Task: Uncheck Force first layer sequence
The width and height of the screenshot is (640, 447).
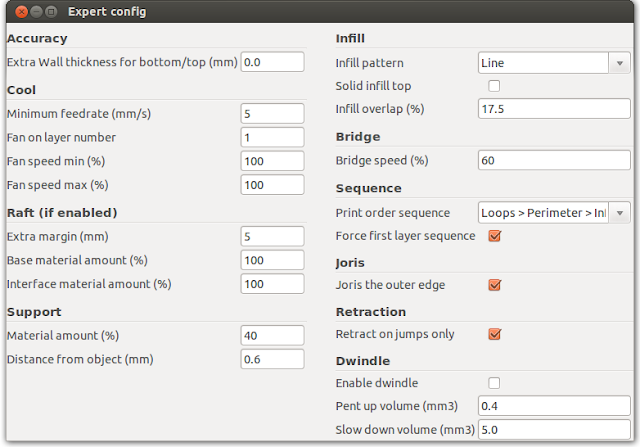Action: [x=493, y=236]
